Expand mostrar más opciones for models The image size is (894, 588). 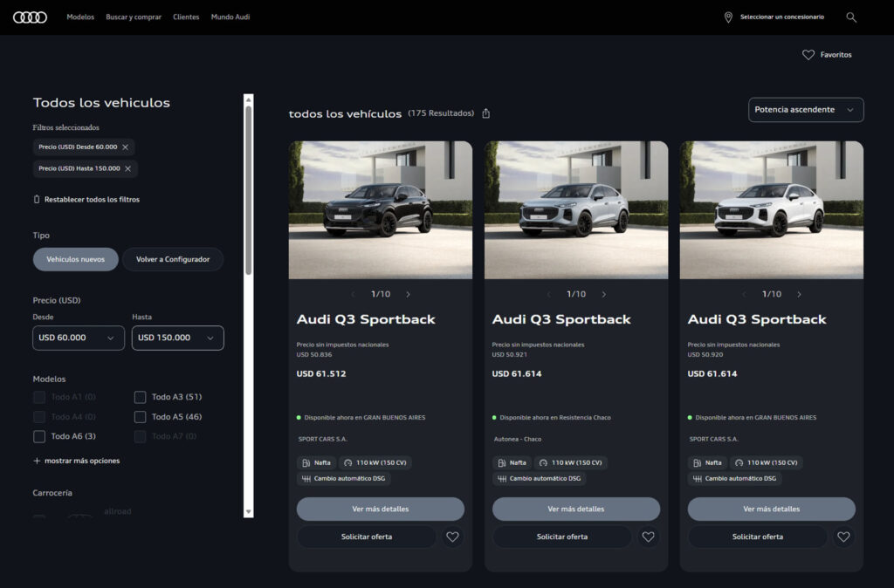[82, 461]
